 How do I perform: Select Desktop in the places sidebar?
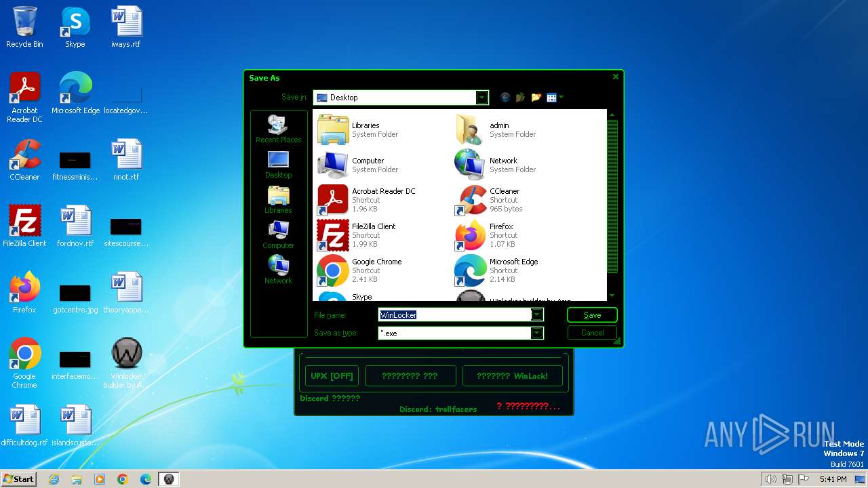point(278,164)
